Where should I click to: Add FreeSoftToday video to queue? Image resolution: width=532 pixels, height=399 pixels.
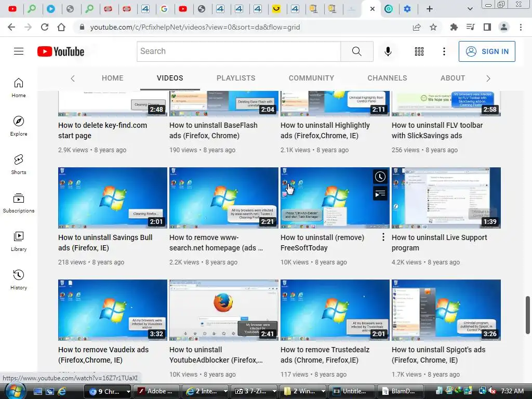coord(380,194)
